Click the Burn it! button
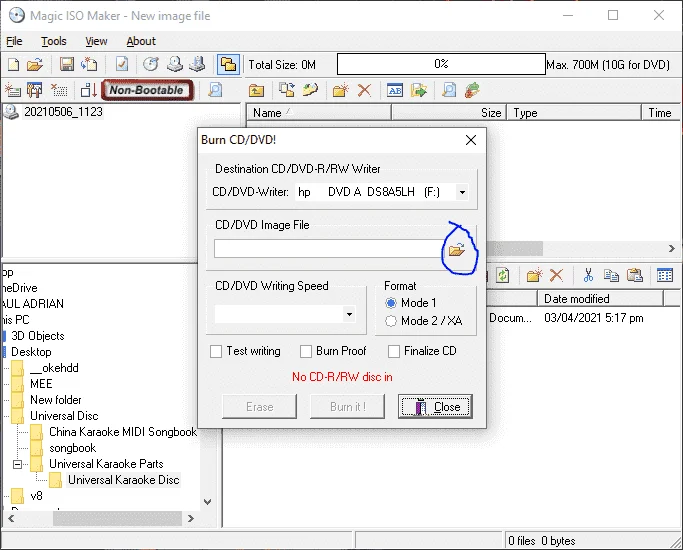The image size is (683, 550). (x=348, y=407)
